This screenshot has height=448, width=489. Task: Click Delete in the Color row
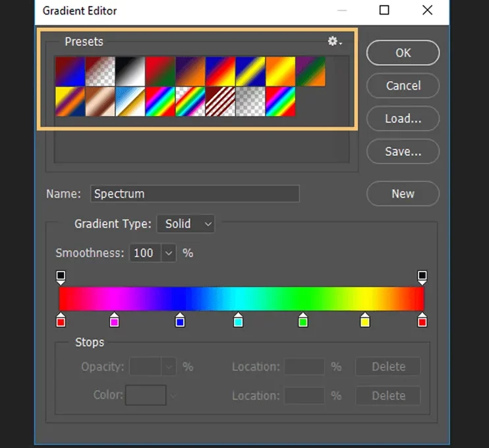[388, 396]
